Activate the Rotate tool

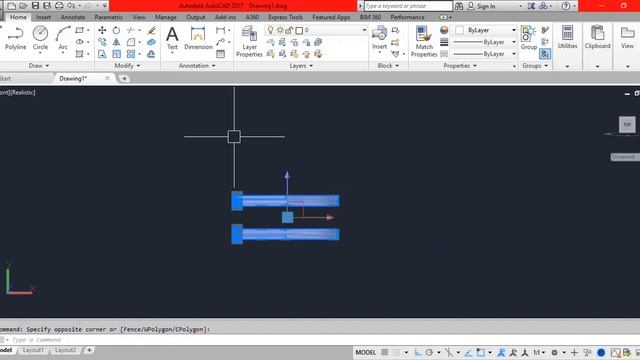(116, 30)
